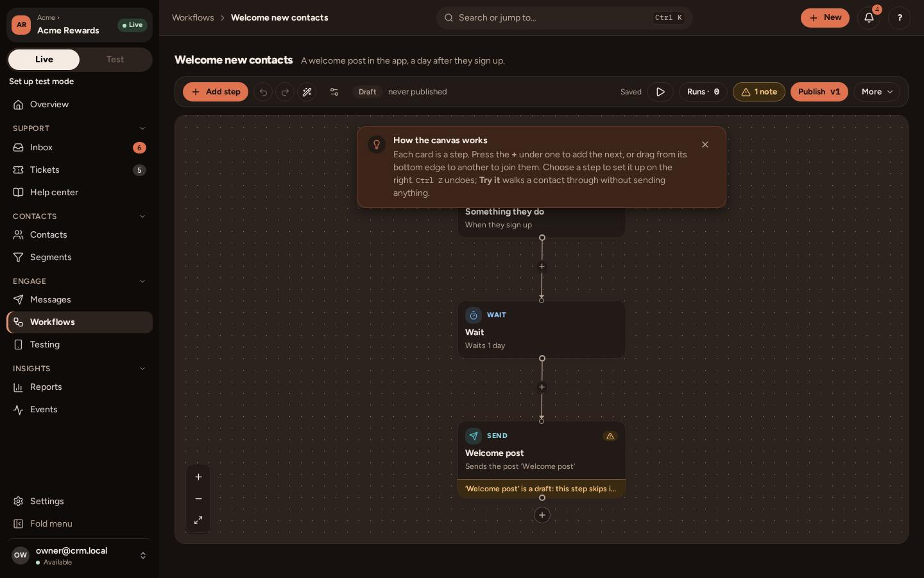The height and width of the screenshot is (578, 924).
Task: Open the help question mark button
Action: [x=900, y=18]
